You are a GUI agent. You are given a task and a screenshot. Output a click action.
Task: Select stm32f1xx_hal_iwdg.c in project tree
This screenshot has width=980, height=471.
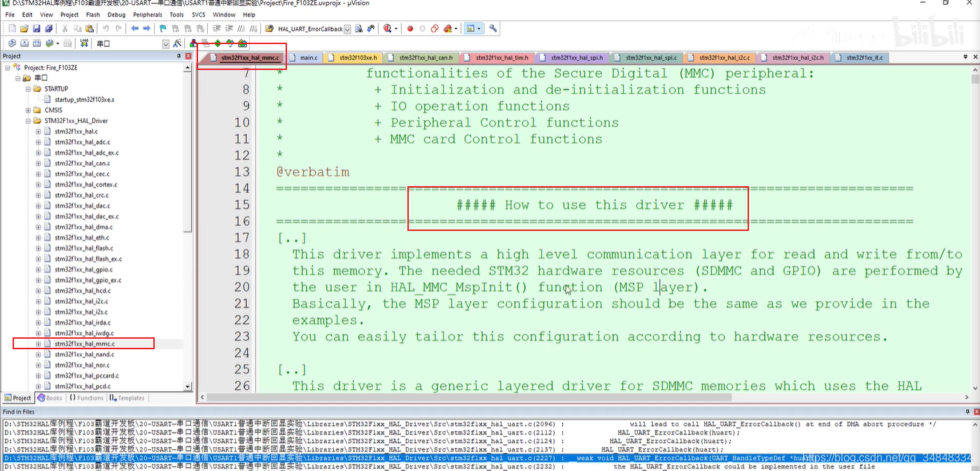[84, 333]
